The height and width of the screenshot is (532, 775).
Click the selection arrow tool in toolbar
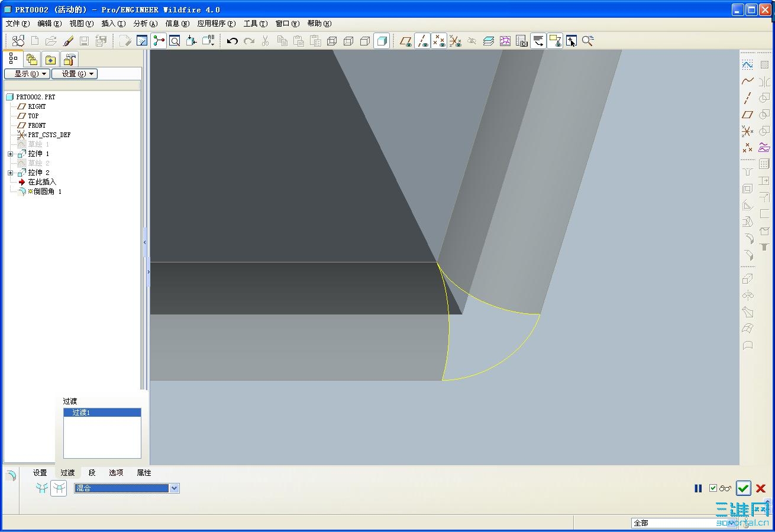571,41
